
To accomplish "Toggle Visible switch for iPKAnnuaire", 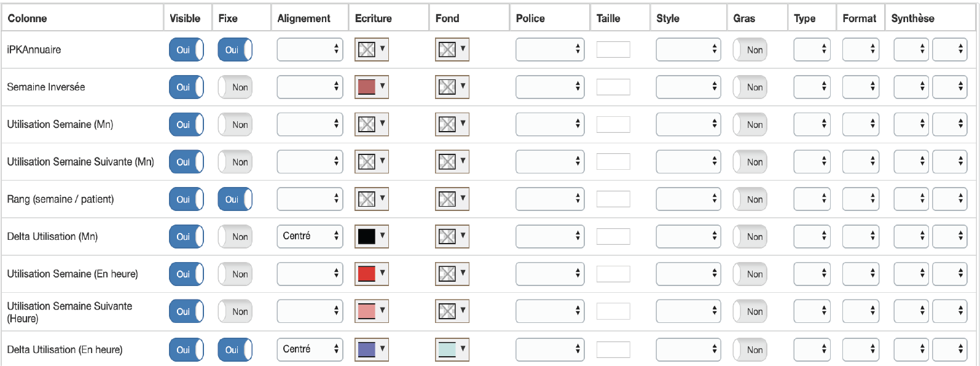I will tap(186, 50).
